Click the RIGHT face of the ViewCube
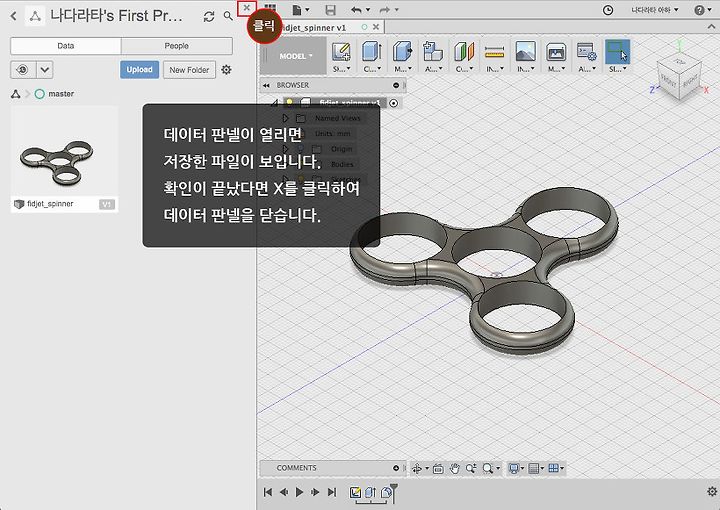Viewport: 720px width, 510px height. (690, 81)
